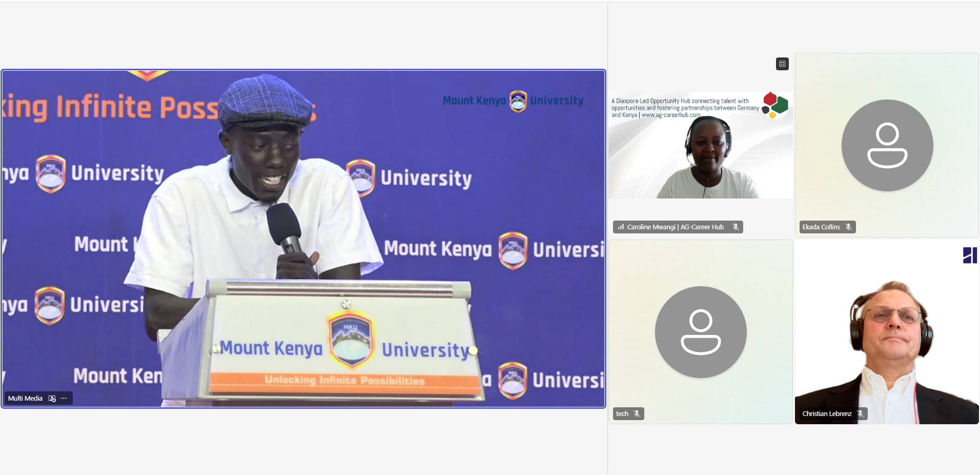Select the main Multi Media speaker video
980x475 pixels.
(x=303, y=239)
